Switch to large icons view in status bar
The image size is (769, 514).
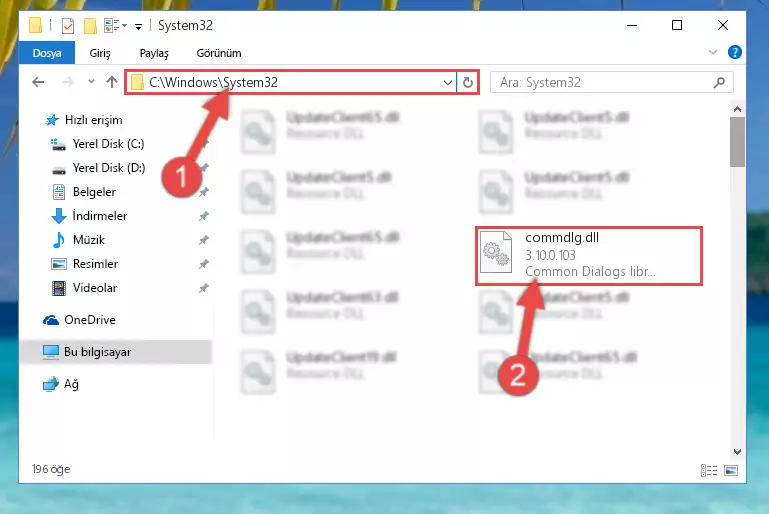click(731, 470)
